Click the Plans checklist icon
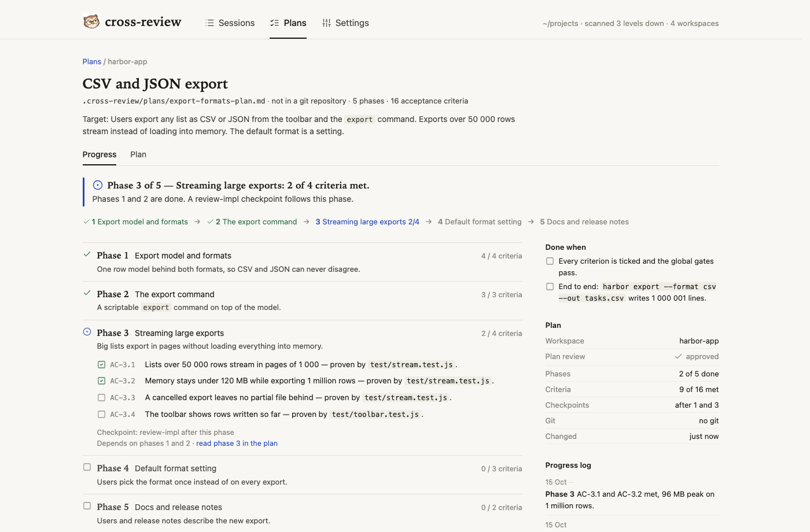The height and width of the screenshot is (532, 810). tap(274, 23)
